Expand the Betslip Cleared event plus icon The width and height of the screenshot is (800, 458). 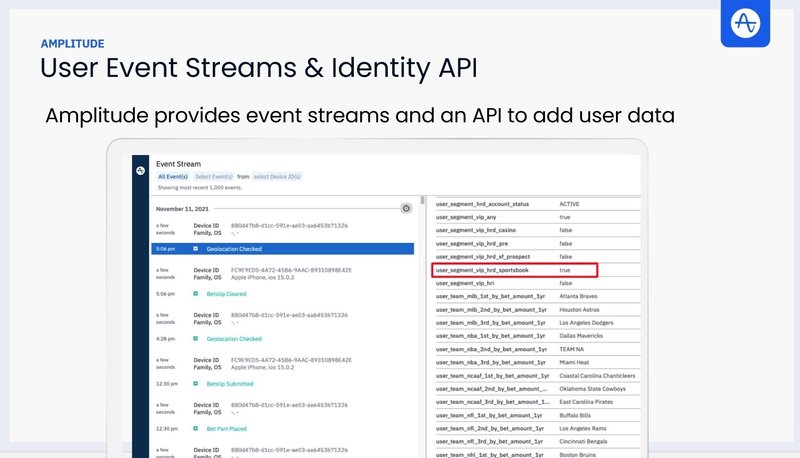click(x=195, y=294)
